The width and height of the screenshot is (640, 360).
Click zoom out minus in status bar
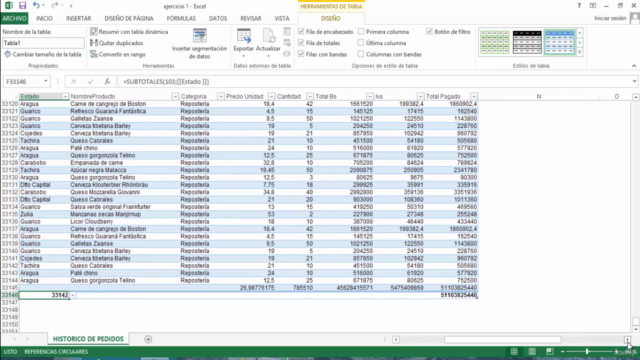pyautogui.click(x=562, y=351)
